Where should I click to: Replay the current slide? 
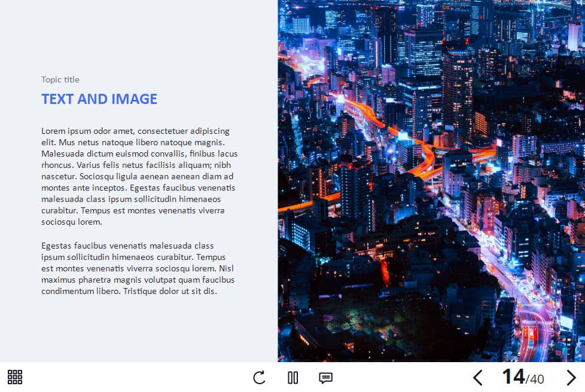[x=259, y=378]
